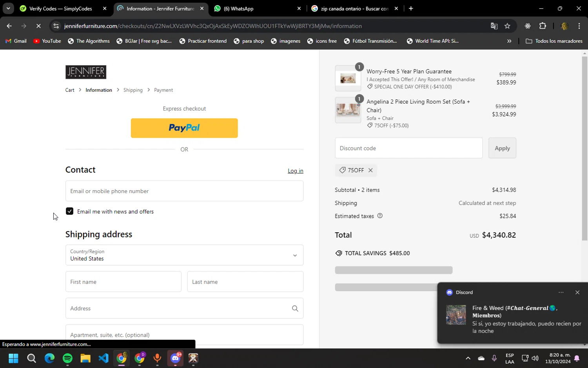Bookmark this page with the star
588x368 pixels.
507,26
